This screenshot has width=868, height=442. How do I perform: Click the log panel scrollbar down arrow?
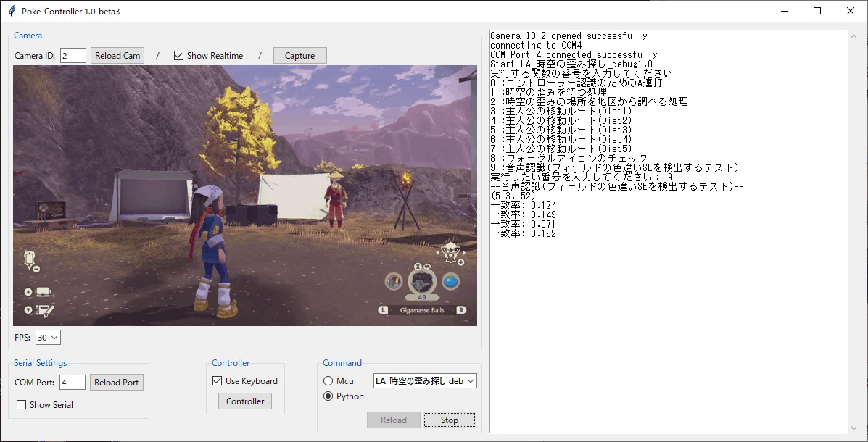(x=853, y=427)
